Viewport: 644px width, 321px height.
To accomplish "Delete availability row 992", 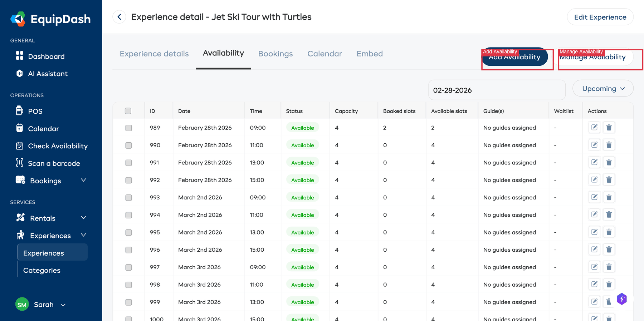I will pos(609,180).
